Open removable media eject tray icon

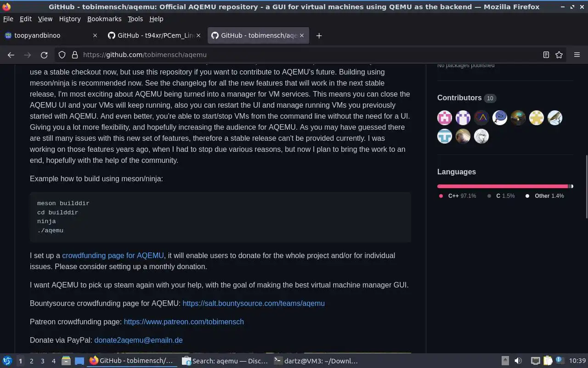tap(505, 361)
